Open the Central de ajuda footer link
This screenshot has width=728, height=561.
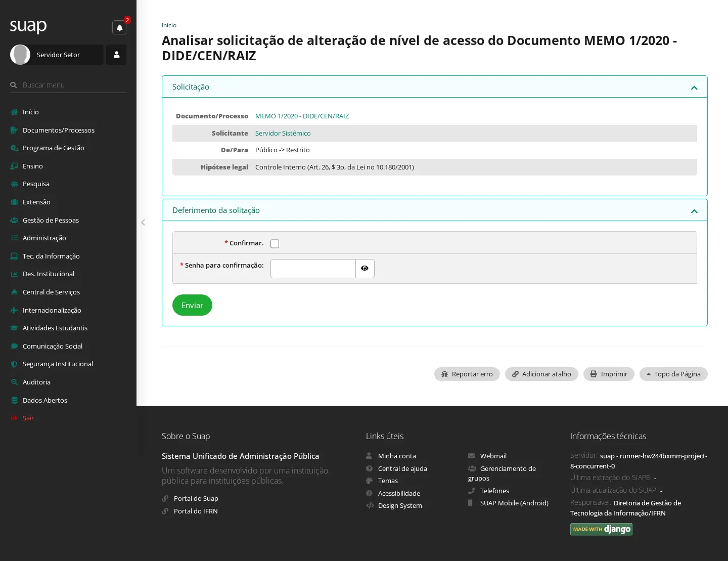click(402, 468)
